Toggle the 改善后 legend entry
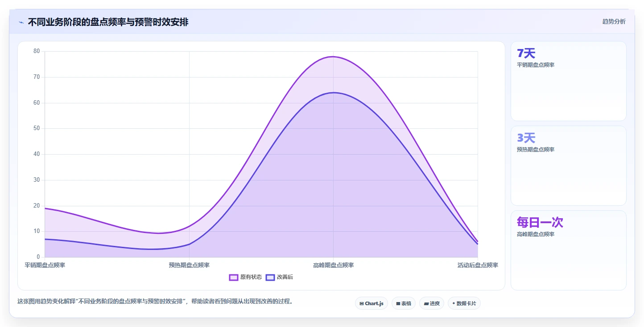 [279, 277]
